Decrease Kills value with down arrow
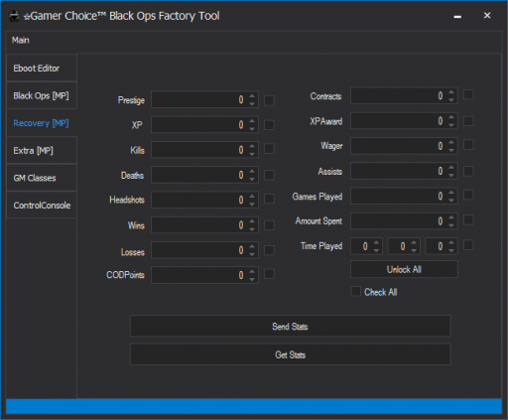The height and width of the screenshot is (420, 508). coord(252,154)
